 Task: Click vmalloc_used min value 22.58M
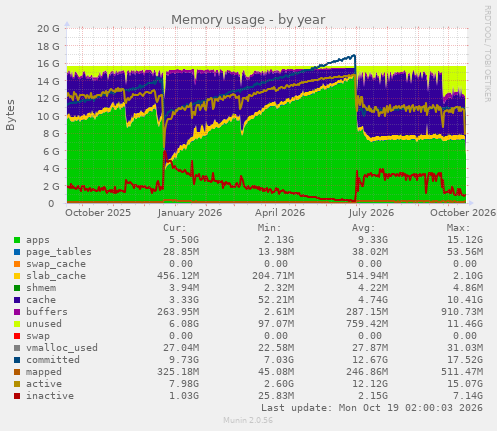point(276,348)
